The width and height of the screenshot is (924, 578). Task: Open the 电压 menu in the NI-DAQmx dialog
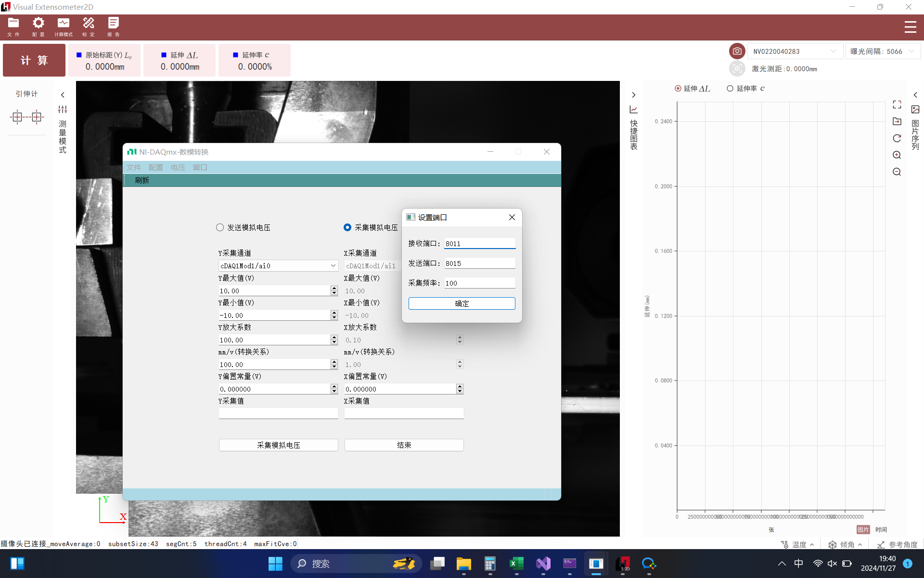pos(178,167)
